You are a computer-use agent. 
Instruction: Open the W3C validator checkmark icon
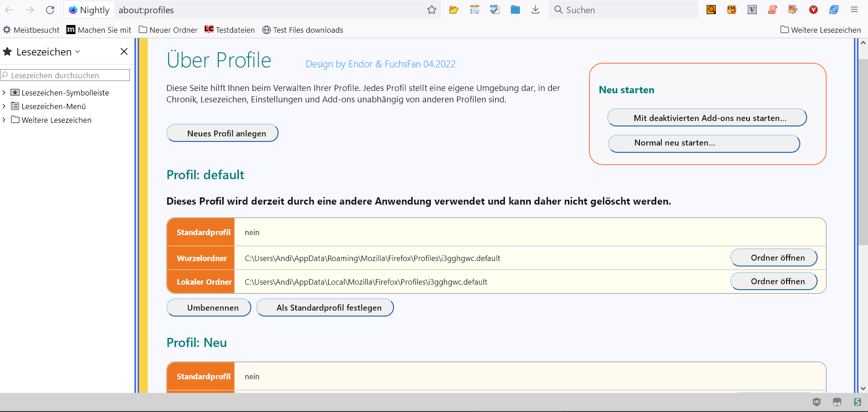(x=494, y=10)
